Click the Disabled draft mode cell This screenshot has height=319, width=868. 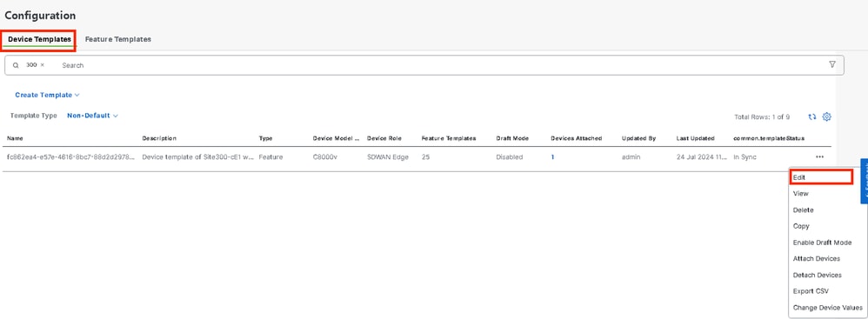(510, 157)
